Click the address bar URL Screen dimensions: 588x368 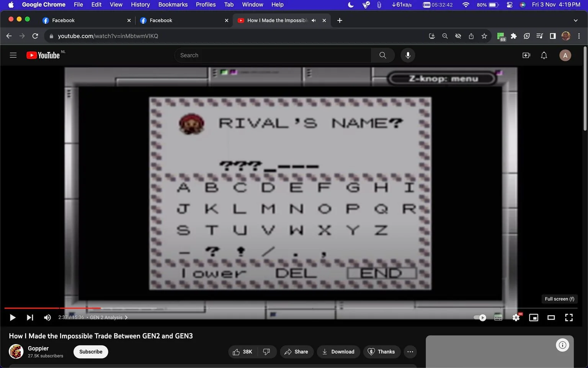[x=108, y=36]
